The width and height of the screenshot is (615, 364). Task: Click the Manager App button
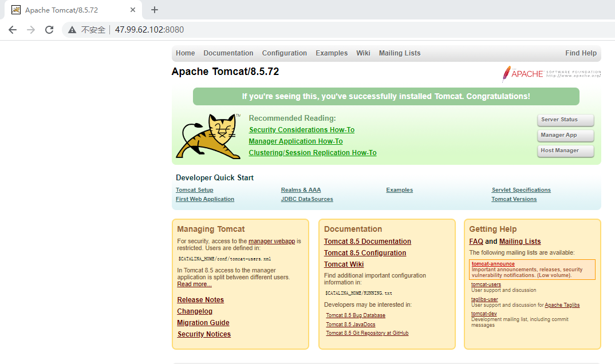click(x=565, y=135)
